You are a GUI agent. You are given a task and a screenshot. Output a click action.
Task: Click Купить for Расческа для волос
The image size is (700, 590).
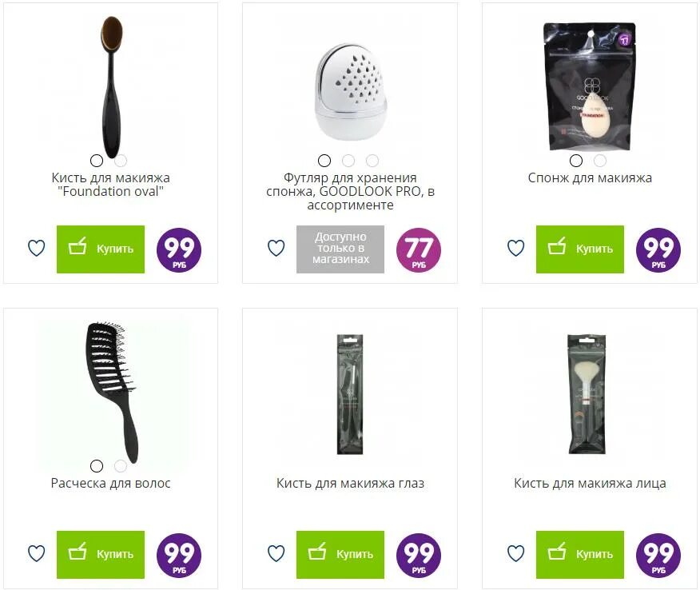(101, 555)
